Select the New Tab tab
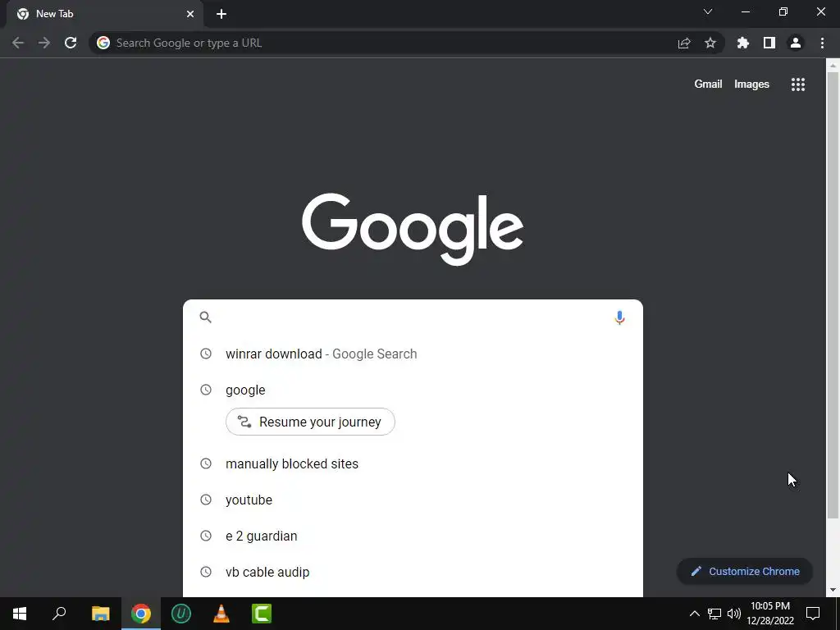840x630 pixels. [104, 14]
